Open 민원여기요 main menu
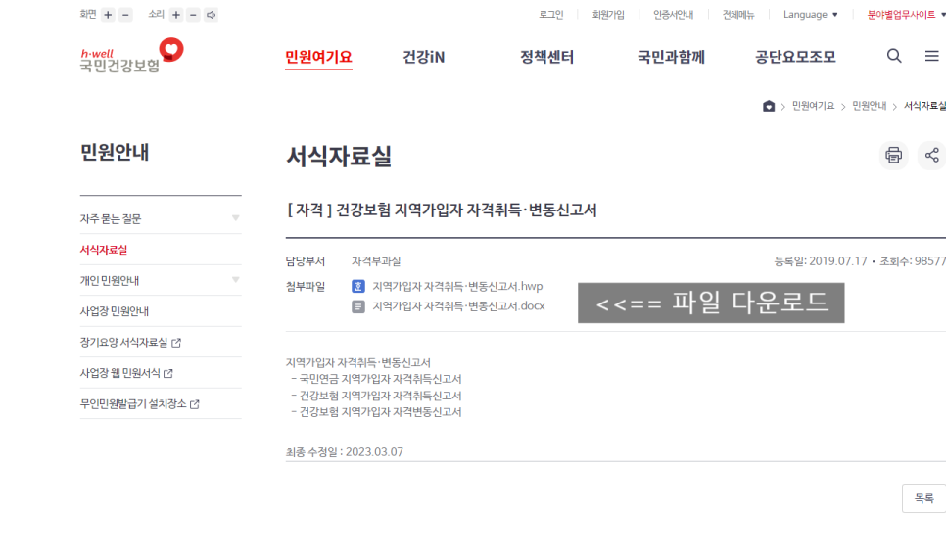Screen dimensions: 946x560 coord(318,58)
